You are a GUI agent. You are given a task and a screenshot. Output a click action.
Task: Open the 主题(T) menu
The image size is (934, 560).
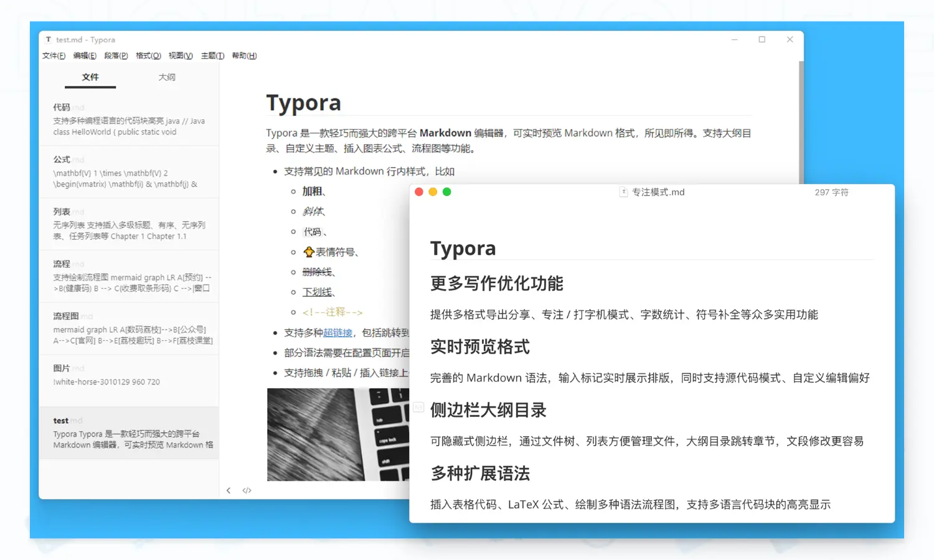click(x=212, y=55)
